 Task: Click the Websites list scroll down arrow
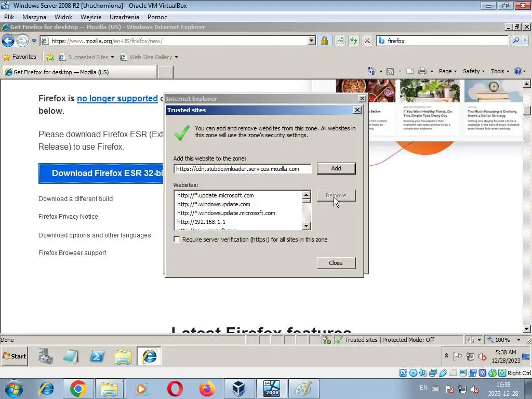click(307, 225)
